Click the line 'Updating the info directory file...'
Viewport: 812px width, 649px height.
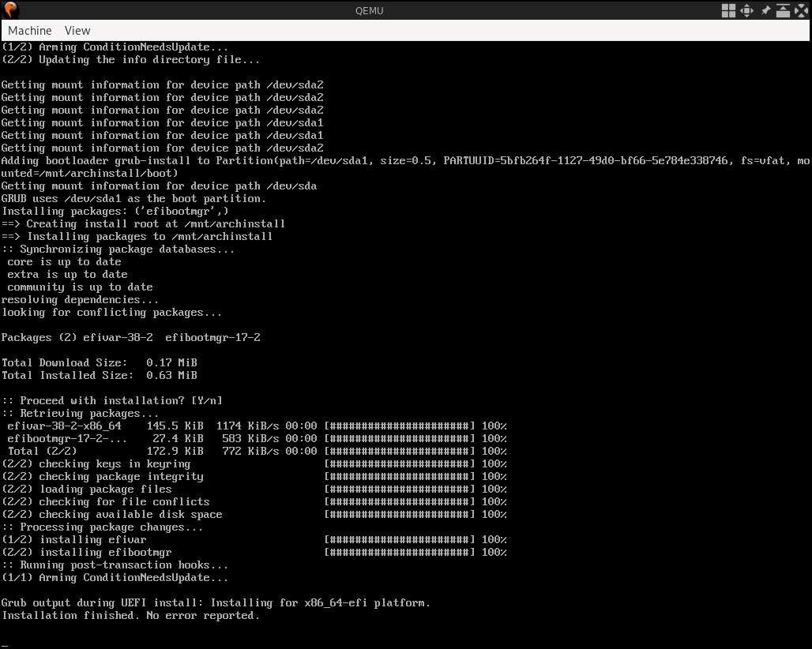coord(130,59)
